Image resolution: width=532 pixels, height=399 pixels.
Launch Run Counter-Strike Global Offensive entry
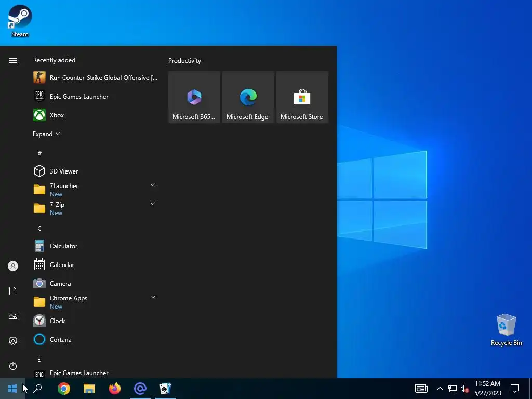pyautogui.click(x=96, y=78)
